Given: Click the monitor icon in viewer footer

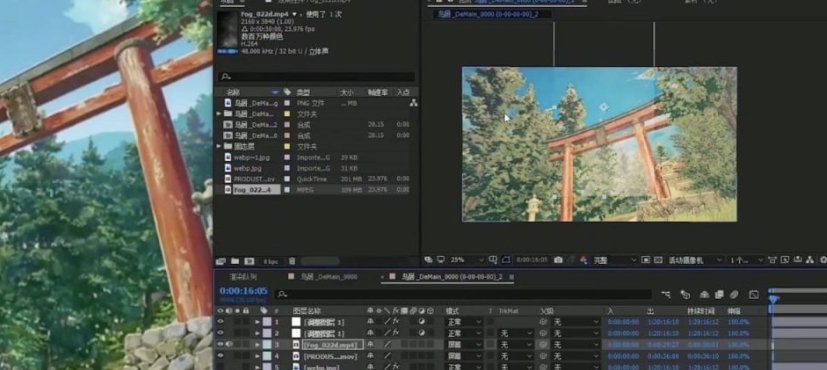Looking at the screenshot, I should (x=440, y=260).
